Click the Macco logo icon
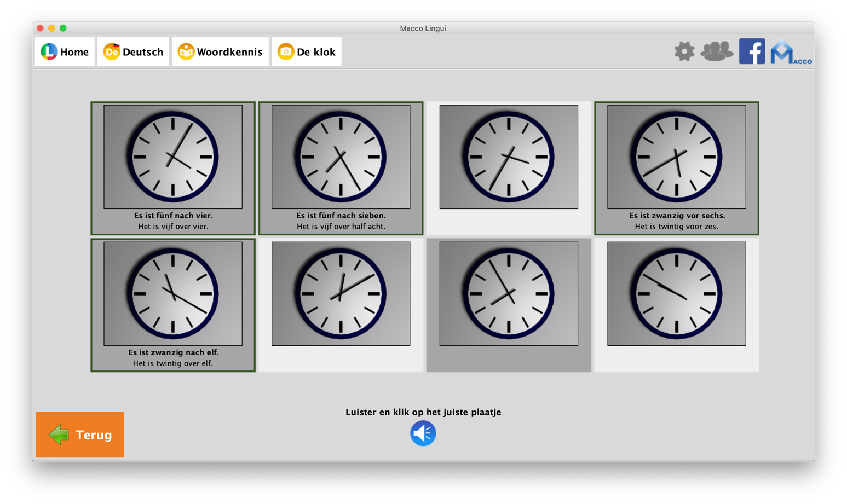 [790, 53]
